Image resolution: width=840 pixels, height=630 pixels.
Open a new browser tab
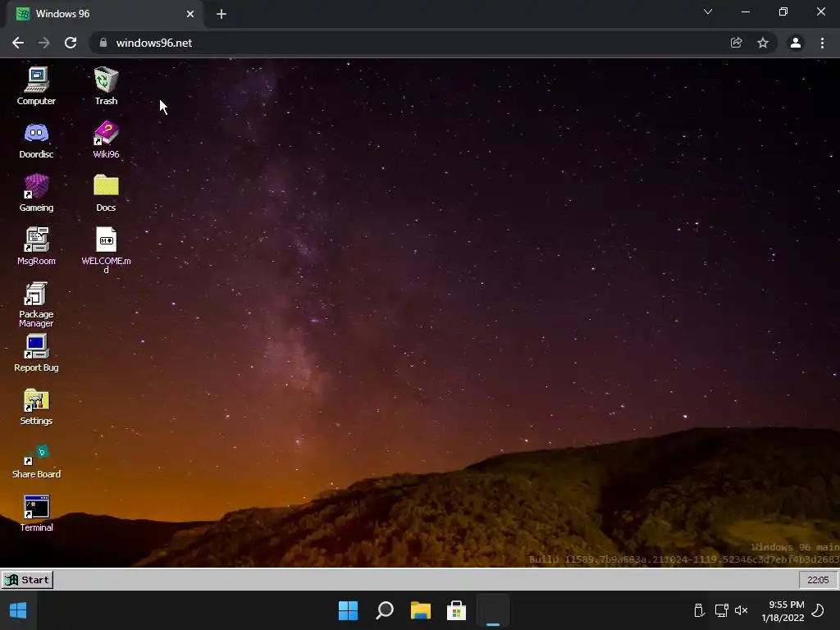point(221,14)
